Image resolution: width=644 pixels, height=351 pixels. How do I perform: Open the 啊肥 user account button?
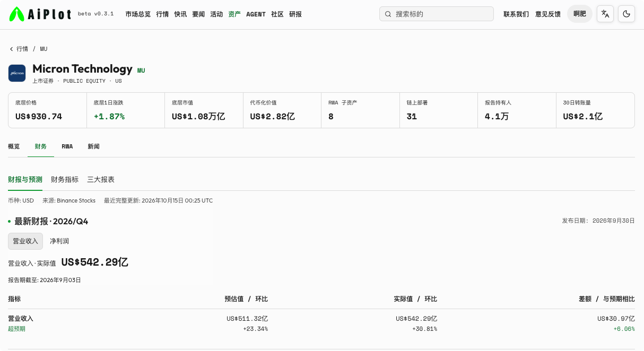coord(580,14)
